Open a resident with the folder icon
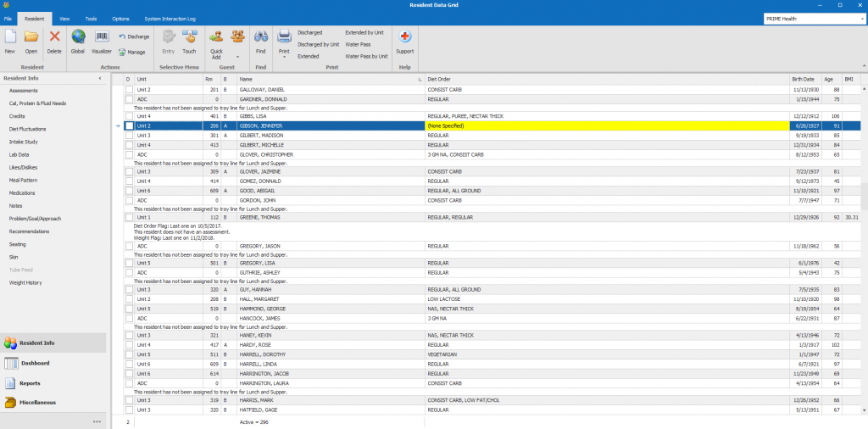This screenshot has width=868, height=429. [x=31, y=39]
